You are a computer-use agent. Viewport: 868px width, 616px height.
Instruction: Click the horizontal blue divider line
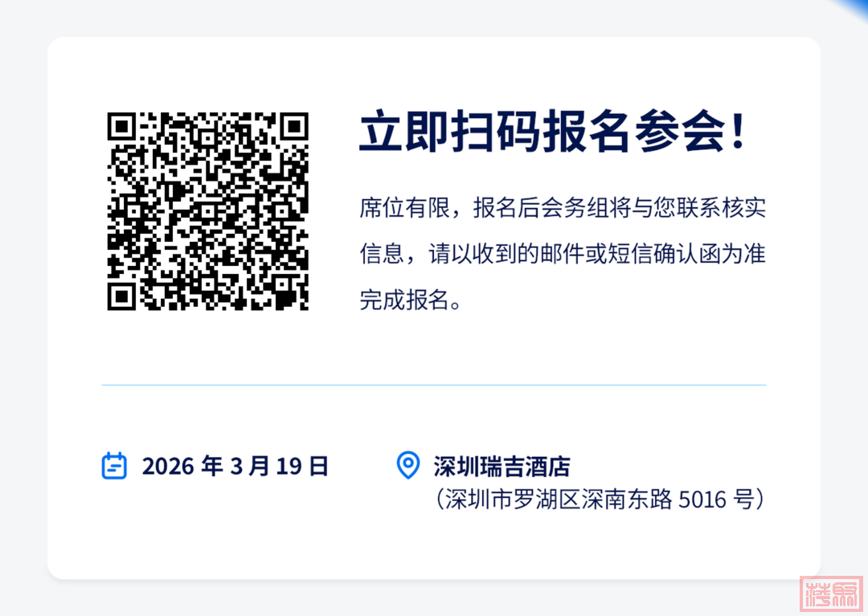click(434, 385)
